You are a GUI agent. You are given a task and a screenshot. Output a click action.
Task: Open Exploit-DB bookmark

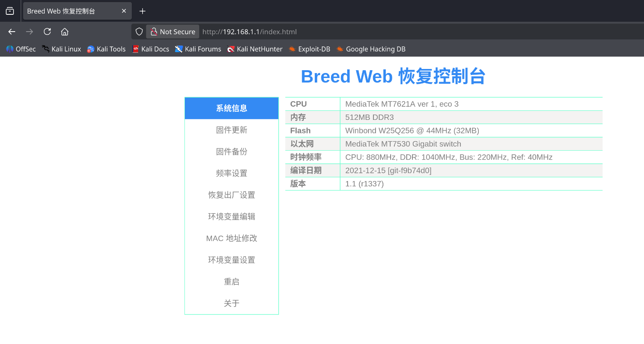click(309, 49)
